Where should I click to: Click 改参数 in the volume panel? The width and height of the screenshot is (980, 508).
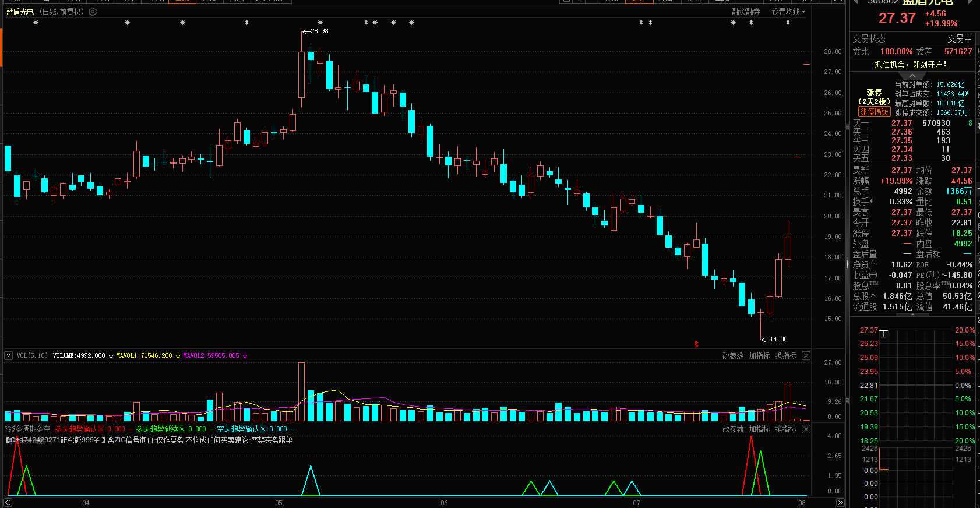[733, 355]
